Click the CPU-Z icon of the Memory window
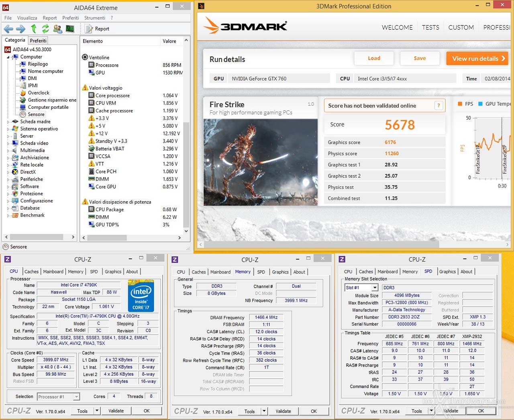 tap(175, 259)
